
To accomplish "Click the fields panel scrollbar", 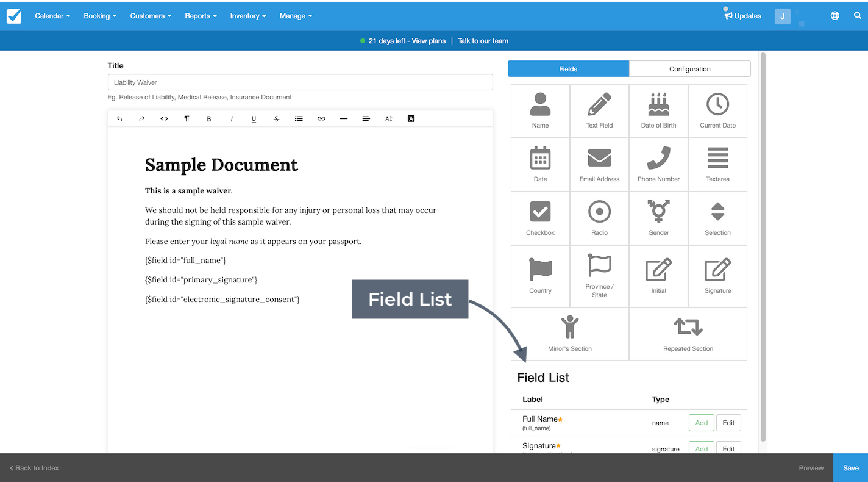I will (763, 247).
